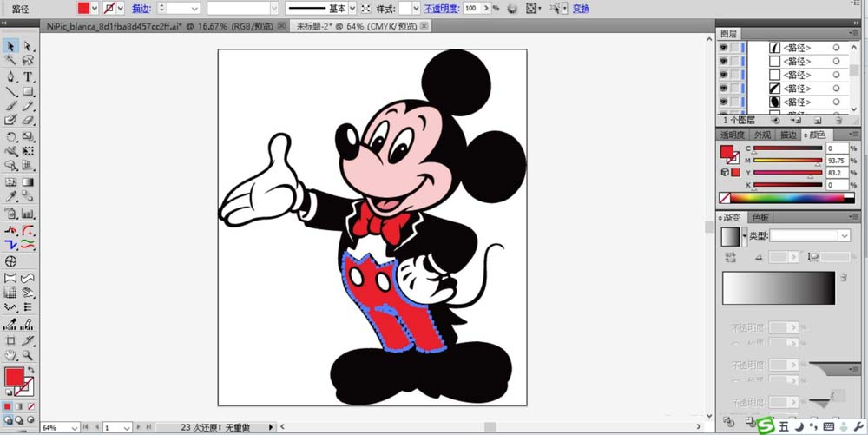
Task: Select the Pen tool
Action: (10, 76)
